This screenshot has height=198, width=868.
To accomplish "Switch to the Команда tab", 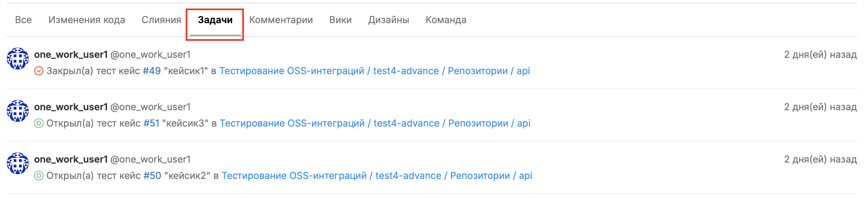I will (446, 20).
